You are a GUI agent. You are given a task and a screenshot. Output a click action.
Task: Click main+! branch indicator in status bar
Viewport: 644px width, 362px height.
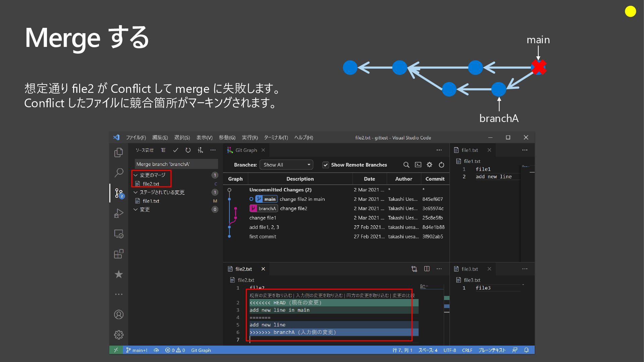[x=137, y=350]
